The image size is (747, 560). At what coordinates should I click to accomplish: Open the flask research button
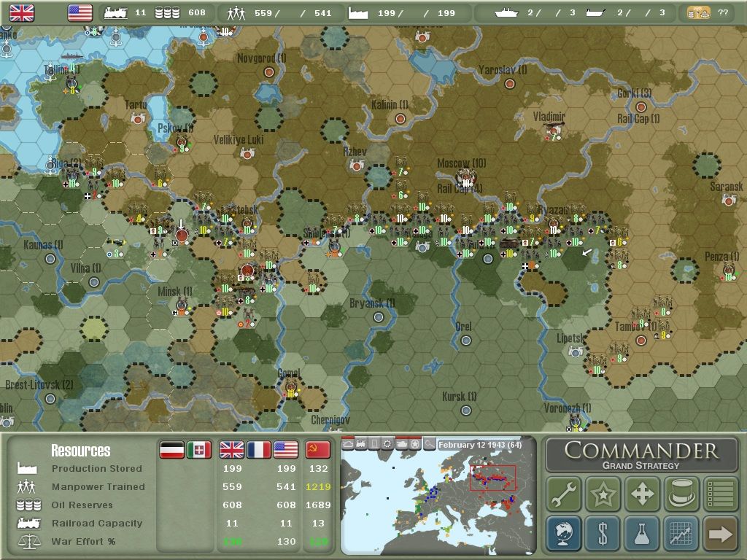click(642, 533)
